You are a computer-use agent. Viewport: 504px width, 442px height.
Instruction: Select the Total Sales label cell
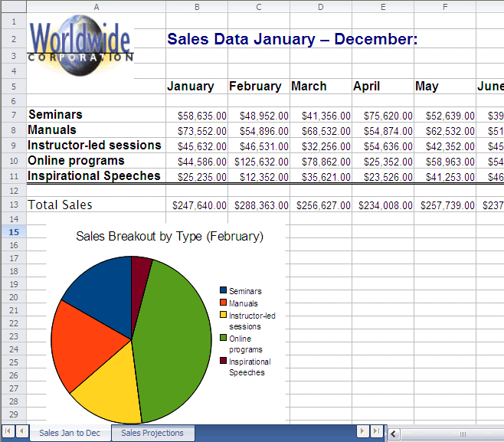(96, 205)
